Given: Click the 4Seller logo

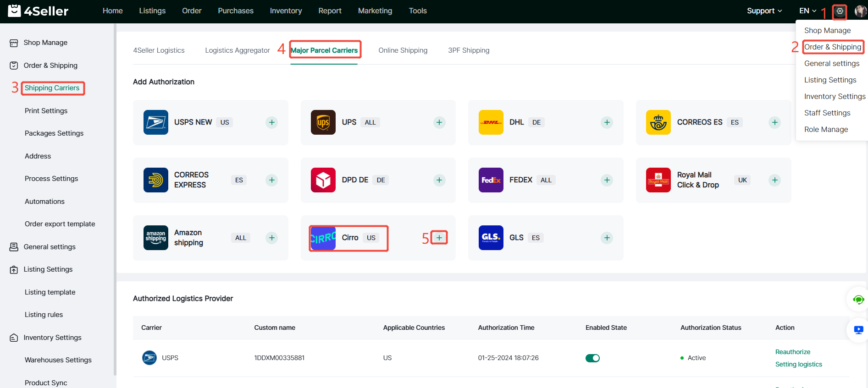Looking at the screenshot, I should pyautogui.click(x=38, y=11).
